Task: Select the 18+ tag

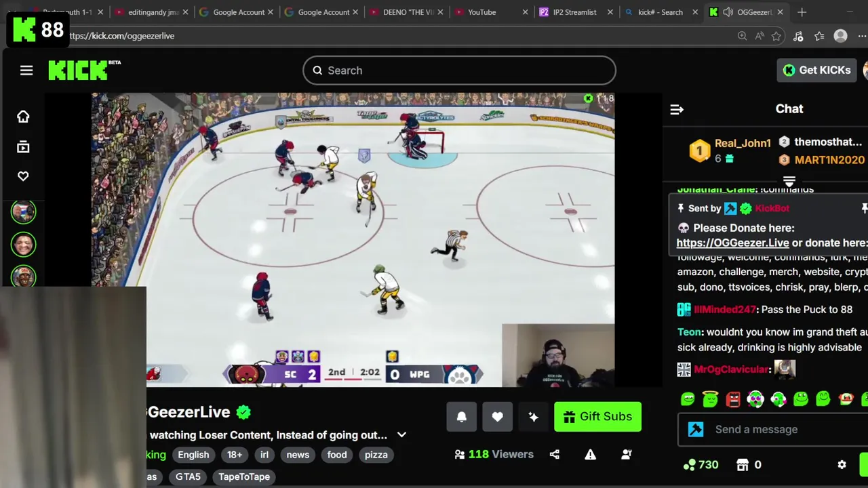Action: pyautogui.click(x=235, y=455)
